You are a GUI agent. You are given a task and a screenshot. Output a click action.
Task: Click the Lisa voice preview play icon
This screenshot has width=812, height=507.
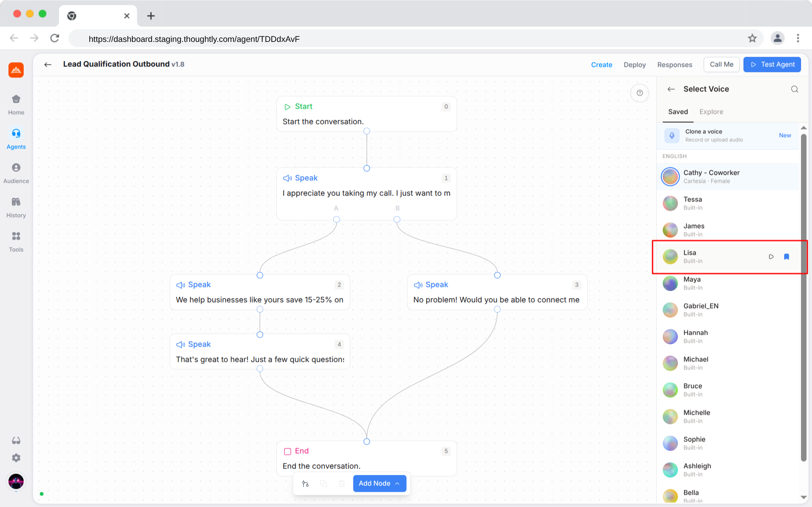click(x=771, y=256)
